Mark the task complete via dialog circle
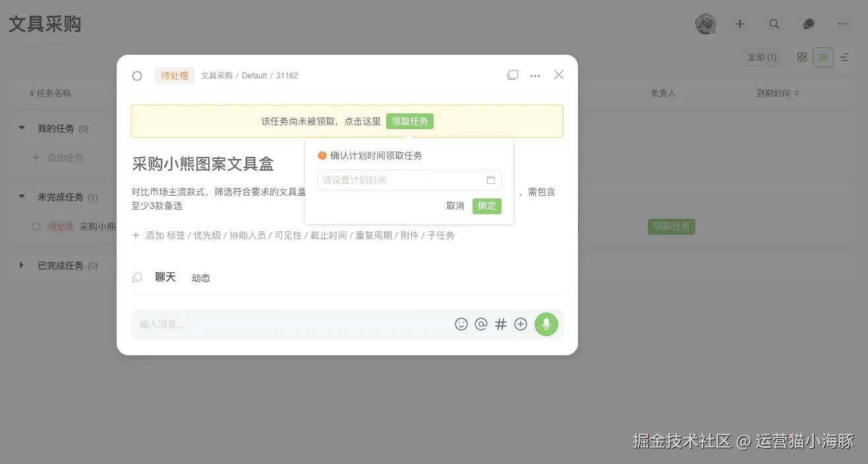The width and height of the screenshot is (868, 464). click(x=137, y=76)
